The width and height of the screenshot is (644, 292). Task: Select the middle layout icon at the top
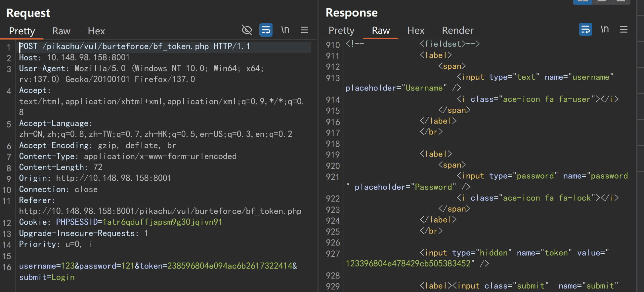coord(602,1)
